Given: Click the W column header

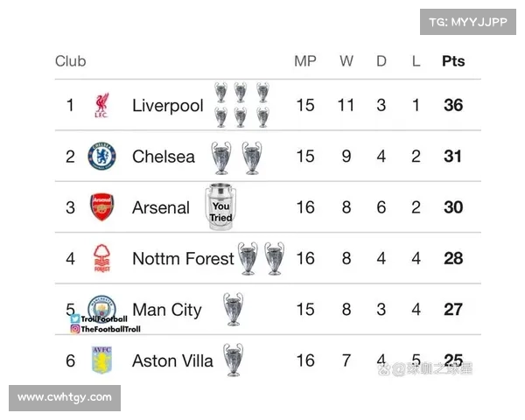Looking at the screenshot, I should (x=346, y=61).
